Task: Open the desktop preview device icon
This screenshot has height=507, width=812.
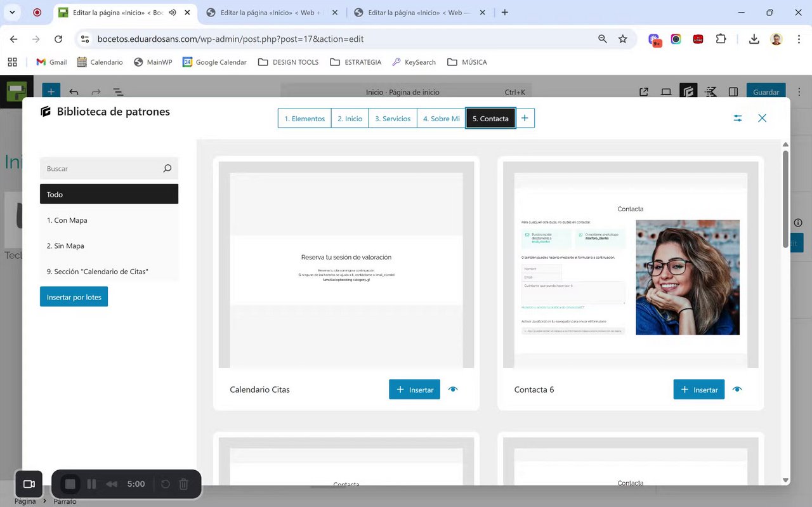Action: tap(666, 92)
